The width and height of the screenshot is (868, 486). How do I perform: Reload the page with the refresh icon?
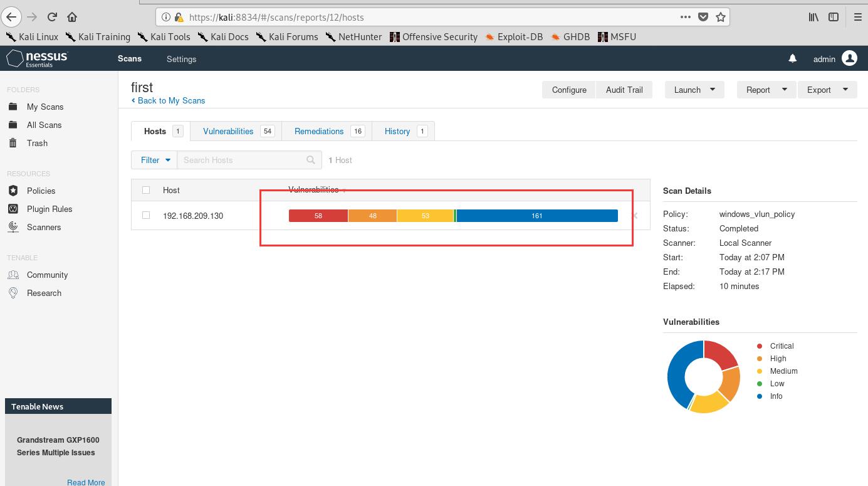tap(52, 17)
